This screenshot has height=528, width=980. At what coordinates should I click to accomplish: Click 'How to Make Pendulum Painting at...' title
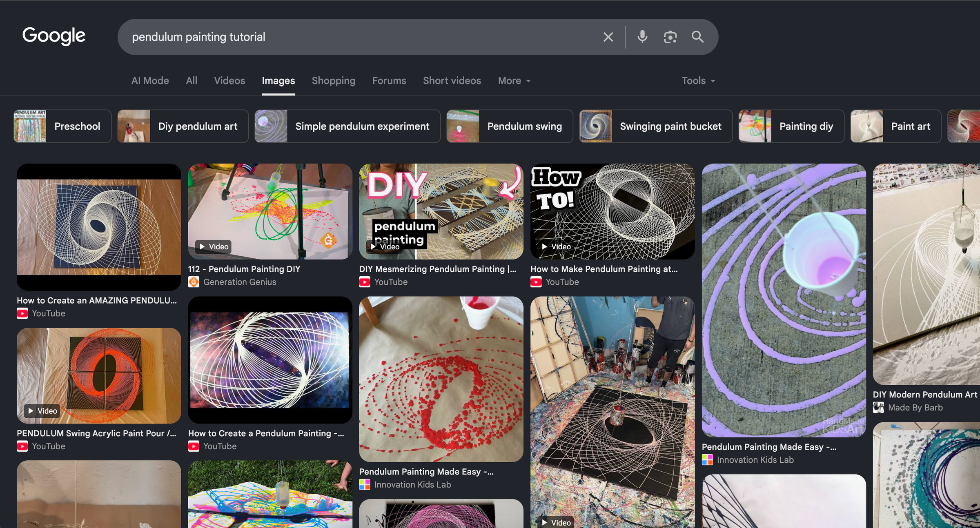click(604, 269)
